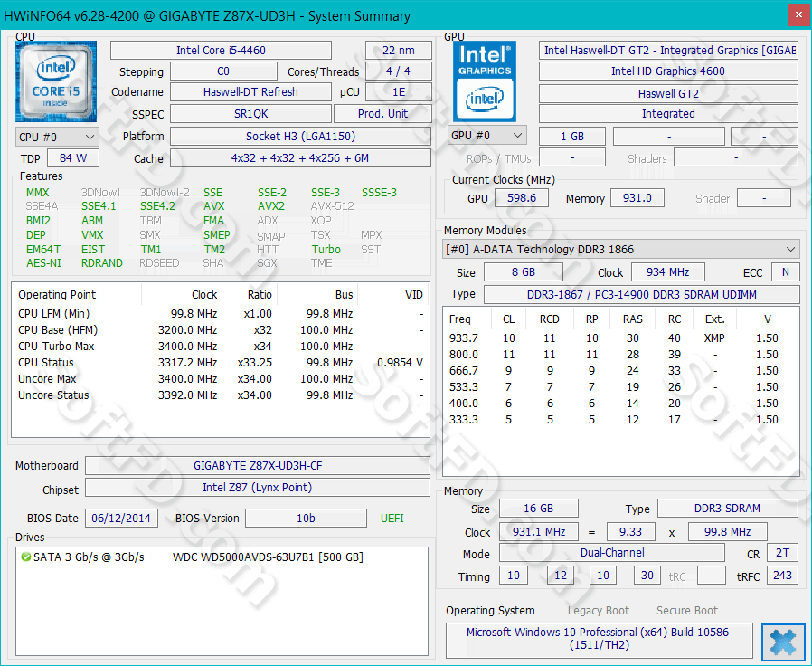Click the 1 GB GPU memory field

572,137
